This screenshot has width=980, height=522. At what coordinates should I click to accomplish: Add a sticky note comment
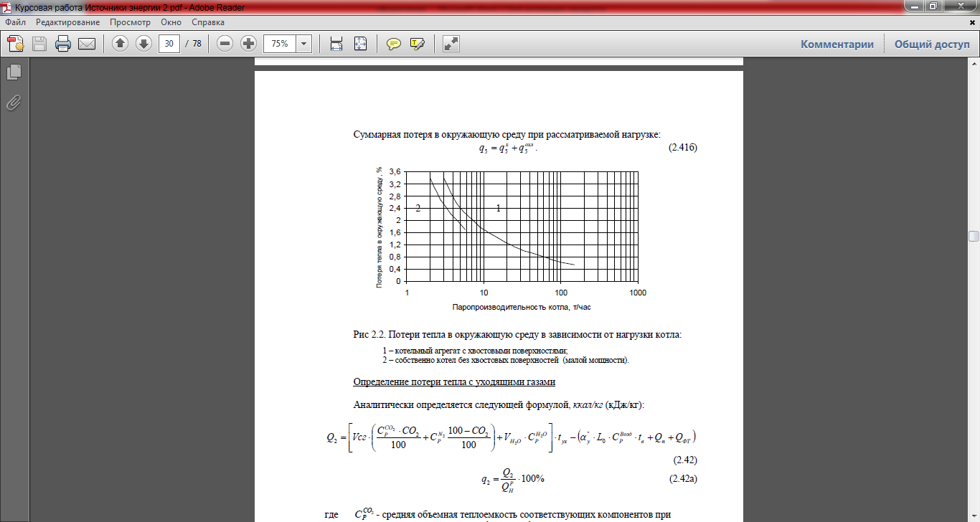click(x=393, y=44)
